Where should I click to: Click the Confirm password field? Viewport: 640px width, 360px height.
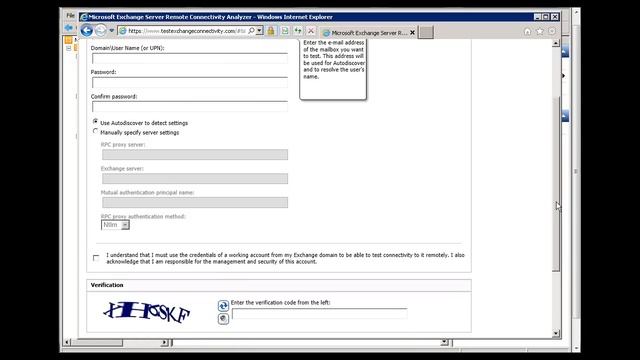point(190,107)
